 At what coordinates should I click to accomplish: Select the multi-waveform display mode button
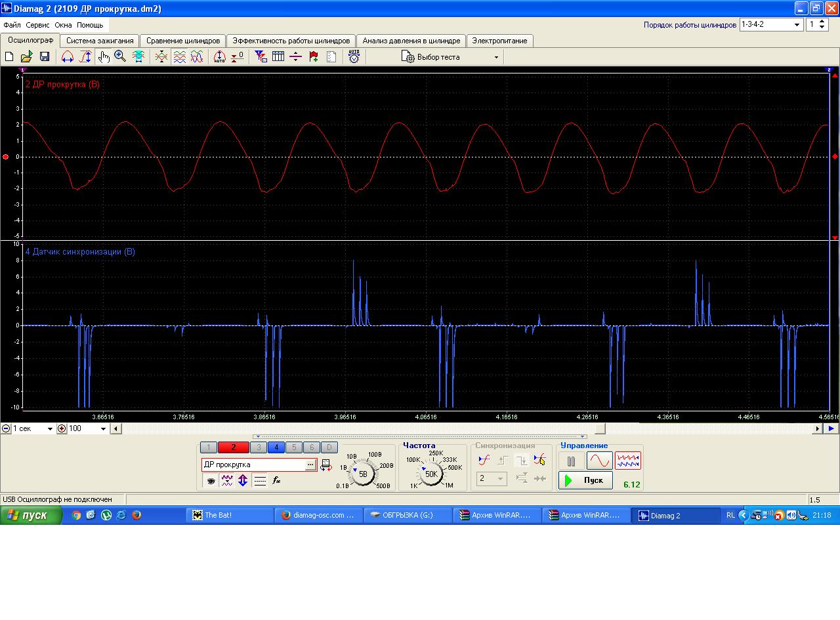[x=628, y=461]
